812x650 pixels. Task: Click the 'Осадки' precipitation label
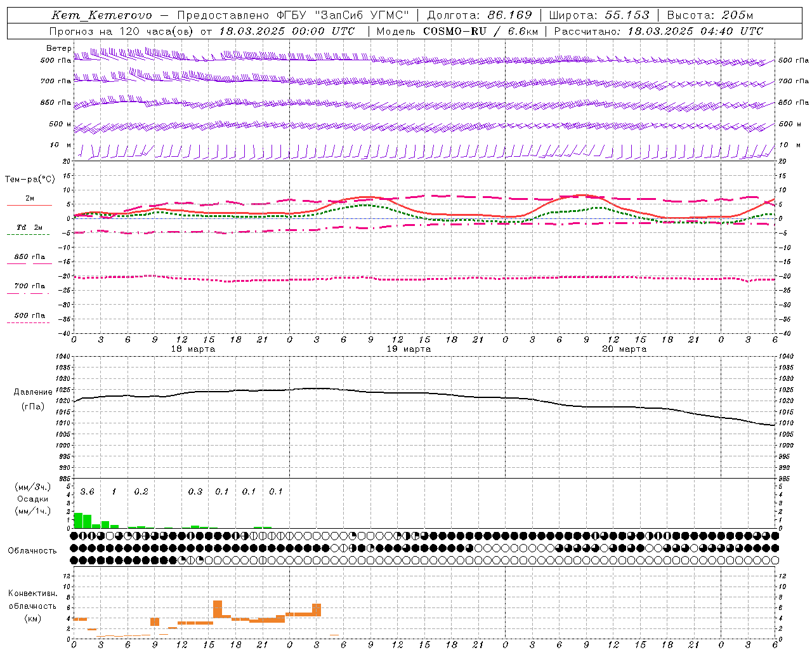pos(33,499)
